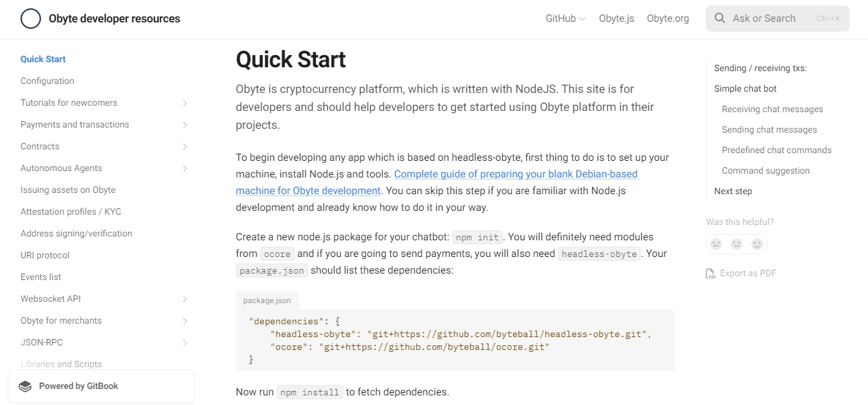Expand Autonomous Agents chevron
This screenshot has width=868, height=405.
coord(184,169)
